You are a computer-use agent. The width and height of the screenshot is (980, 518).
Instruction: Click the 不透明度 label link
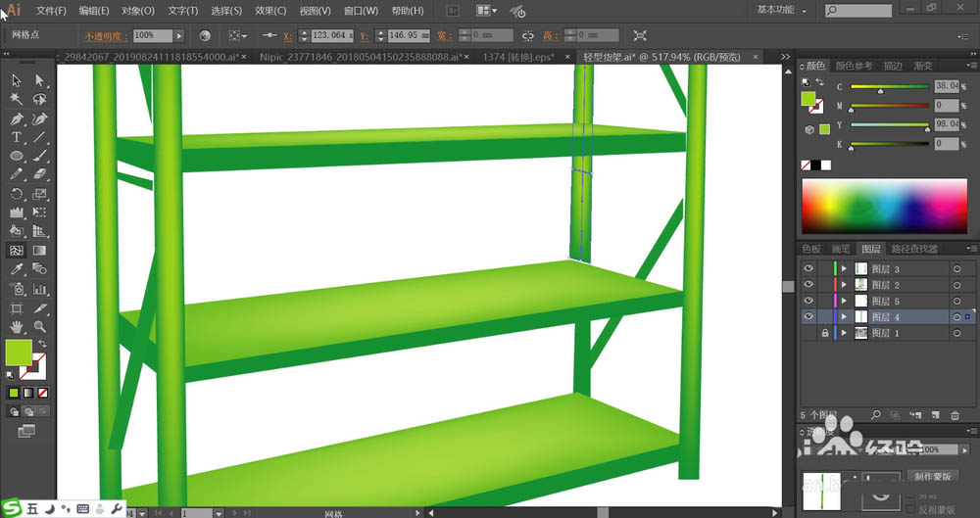(103, 35)
